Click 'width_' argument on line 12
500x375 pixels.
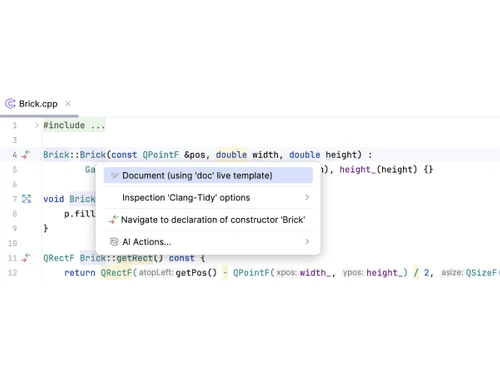(x=315, y=273)
